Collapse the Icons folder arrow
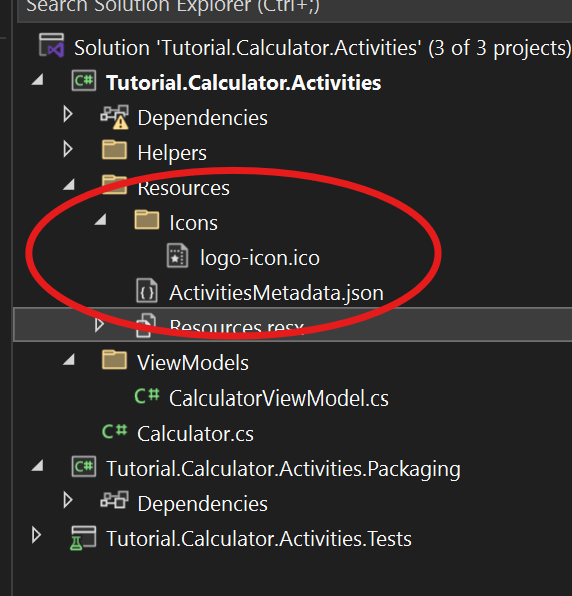 point(101,220)
